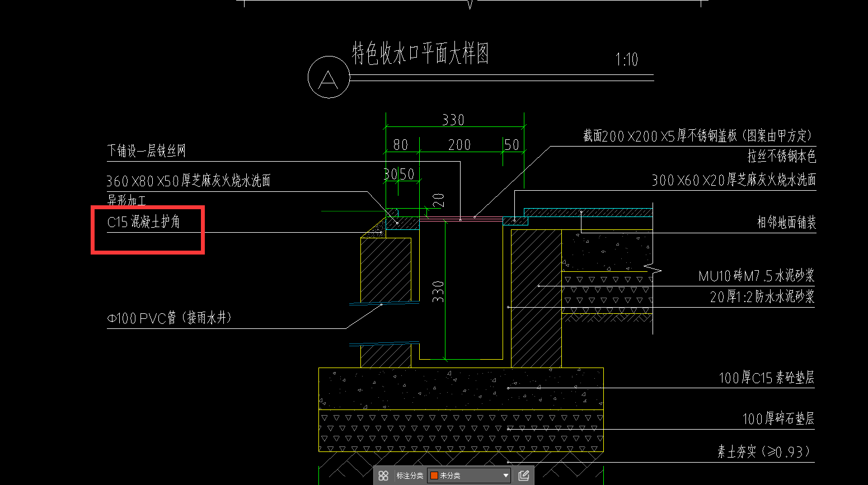Open the 未分类 annotation category dropdown
868x485 pixels.
pos(469,475)
